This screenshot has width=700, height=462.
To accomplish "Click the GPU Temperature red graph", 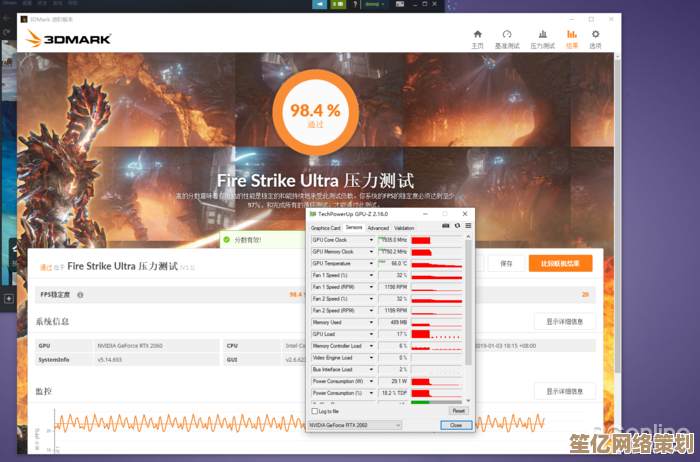I will pos(436,263).
